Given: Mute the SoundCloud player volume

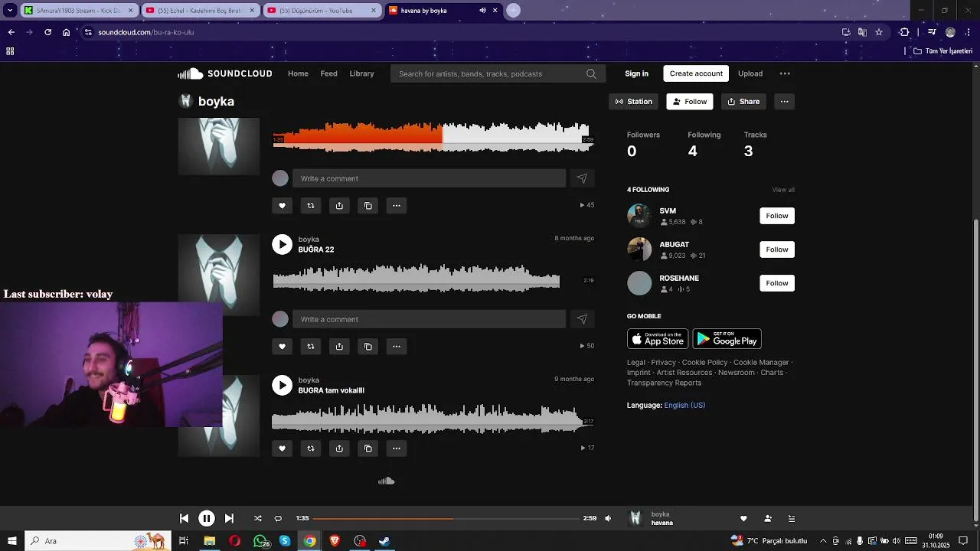Looking at the screenshot, I should tap(608, 518).
